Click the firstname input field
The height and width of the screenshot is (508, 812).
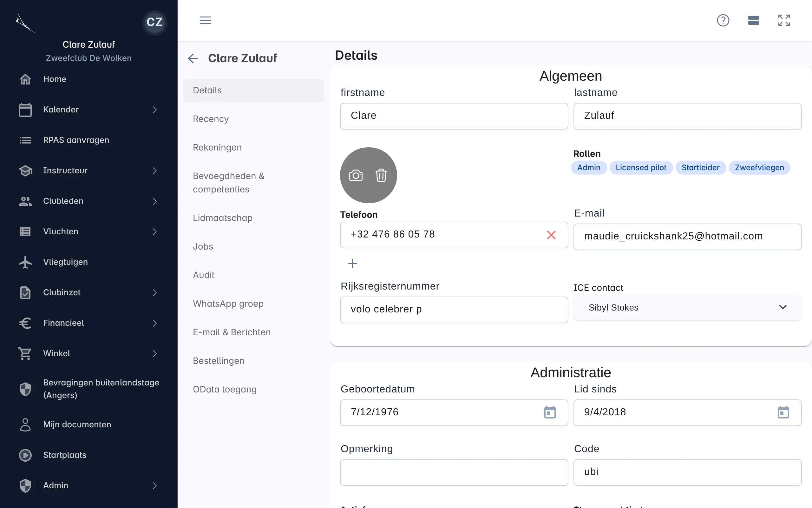(454, 116)
